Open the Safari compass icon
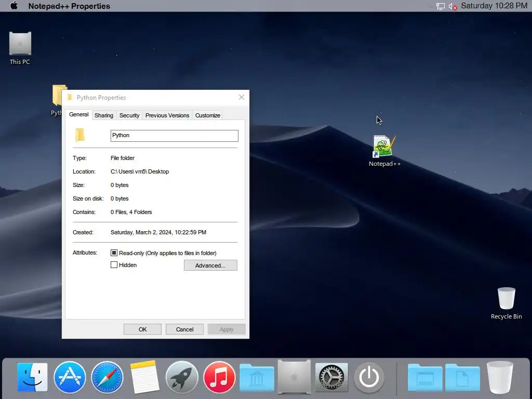The height and width of the screenshot is (399, 532). click(x=107, y=377)
